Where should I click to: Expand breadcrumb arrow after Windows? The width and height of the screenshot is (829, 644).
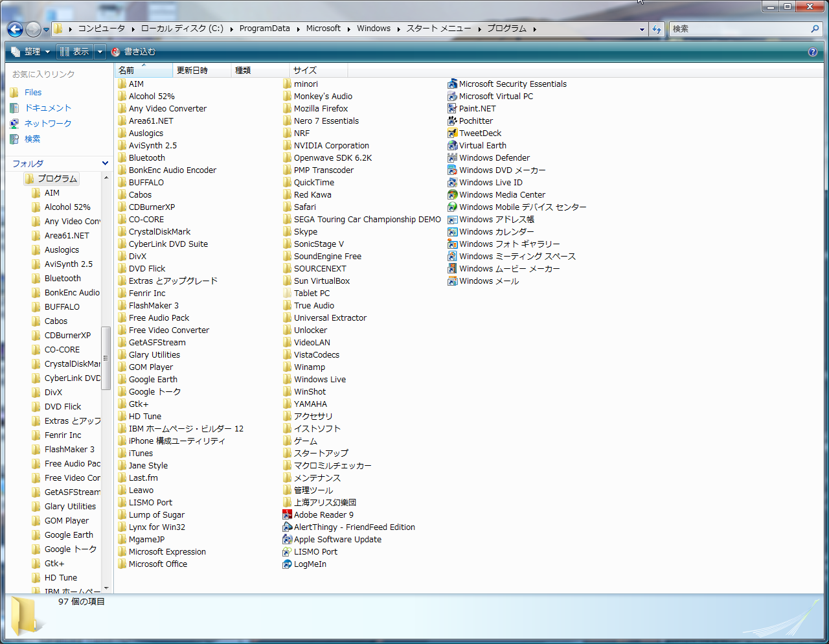pos(398,29)
